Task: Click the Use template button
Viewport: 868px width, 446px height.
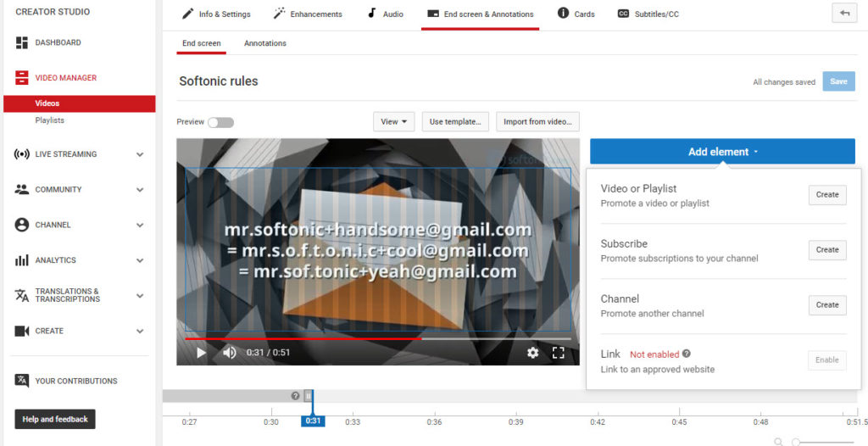Action: (455, 122)
